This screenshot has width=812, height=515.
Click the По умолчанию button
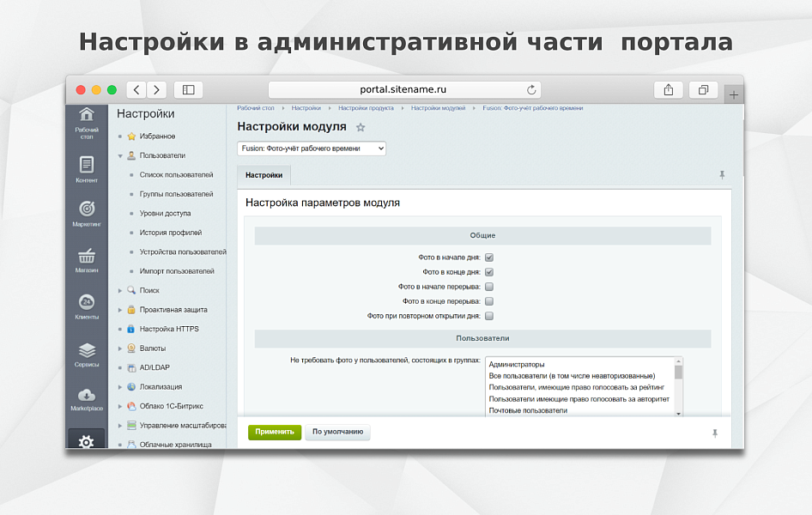tap(337, 432)
